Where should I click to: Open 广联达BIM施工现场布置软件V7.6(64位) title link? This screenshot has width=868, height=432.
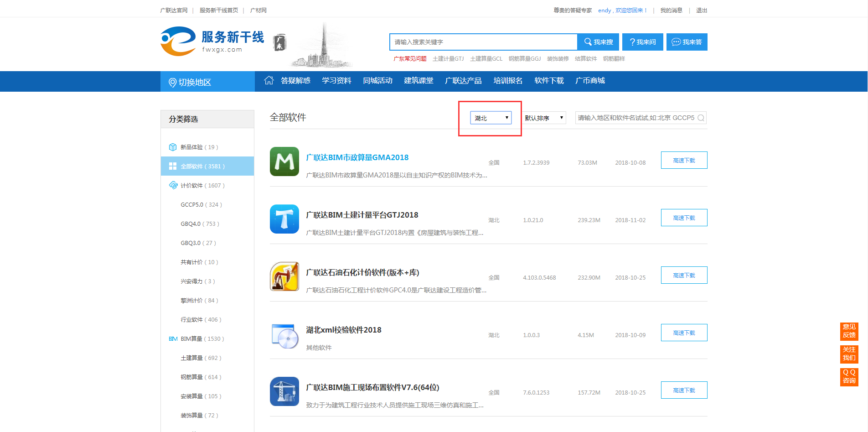[x=372, y=387]
